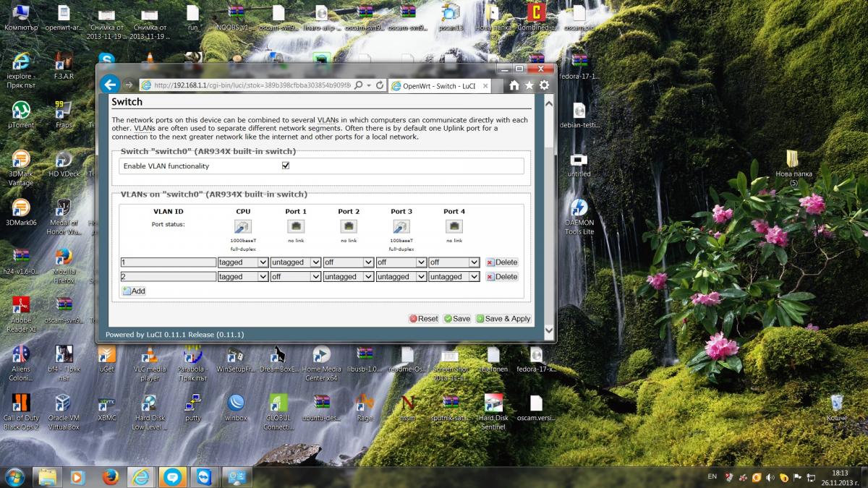Click the Add VLAN button

click(134, 291)
